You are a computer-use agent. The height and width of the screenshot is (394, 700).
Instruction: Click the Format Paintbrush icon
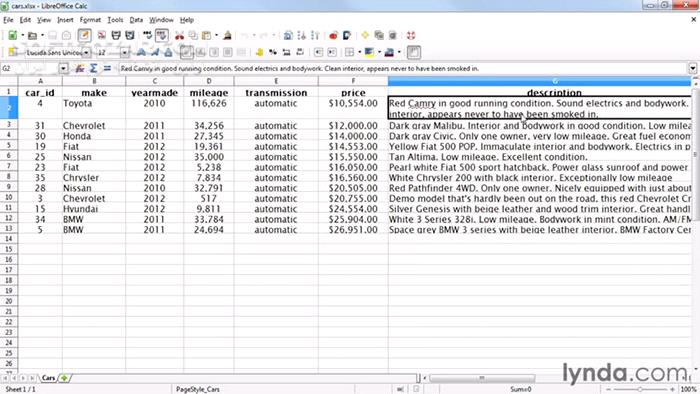(227, 35)
